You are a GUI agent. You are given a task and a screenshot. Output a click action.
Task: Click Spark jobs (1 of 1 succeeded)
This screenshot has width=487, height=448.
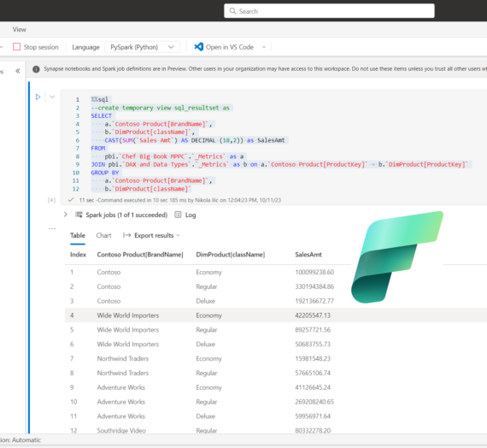click(x=126, y=215)
